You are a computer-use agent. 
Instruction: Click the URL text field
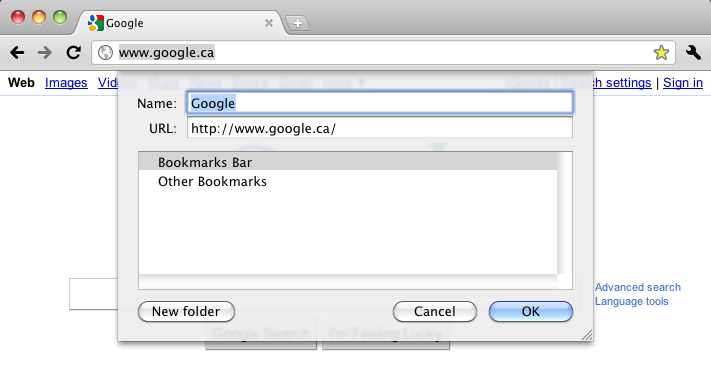380,128
